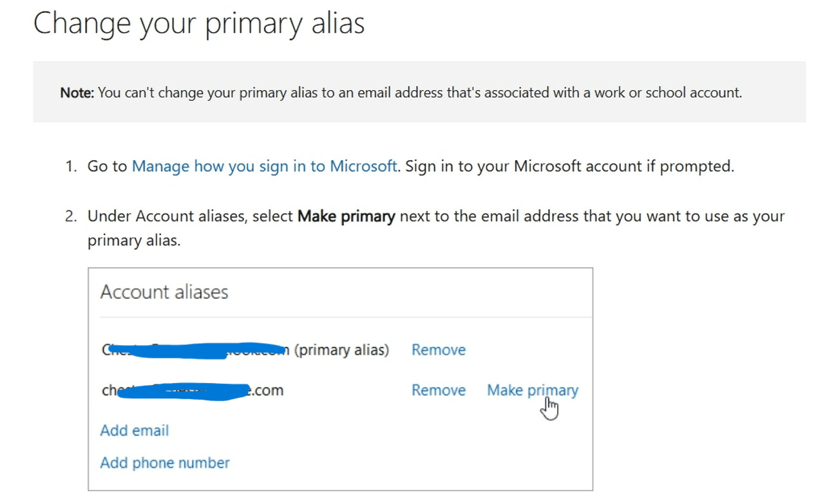Screen dimensions: 818x504
Task: Select Add email under Account aliases
Action: tap(134, 430)
